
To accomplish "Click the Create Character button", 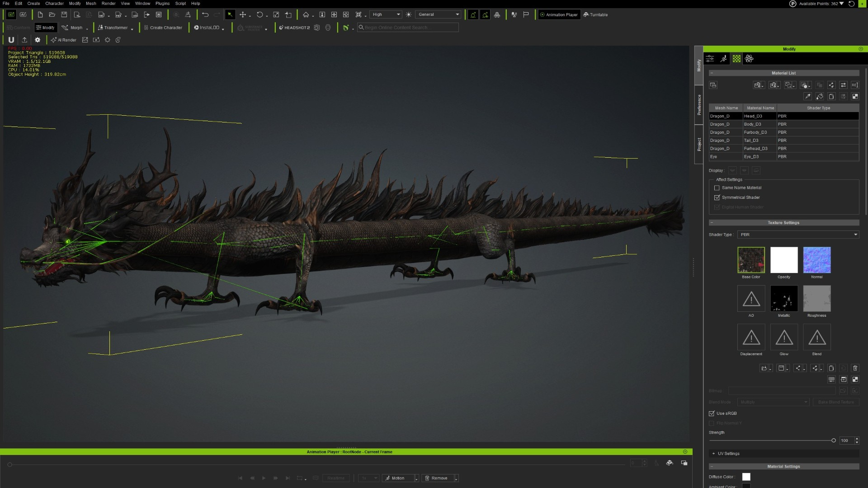I will tap(163, 28).
